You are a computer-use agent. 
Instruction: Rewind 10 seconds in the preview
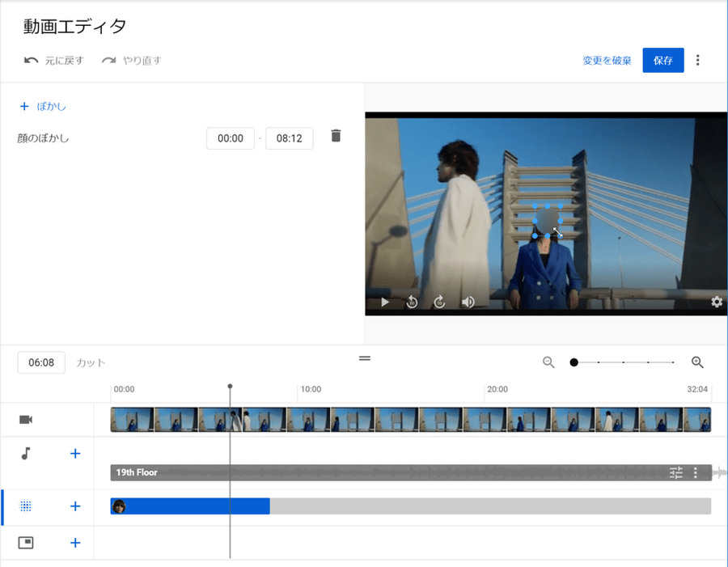[x=412, y=303]
